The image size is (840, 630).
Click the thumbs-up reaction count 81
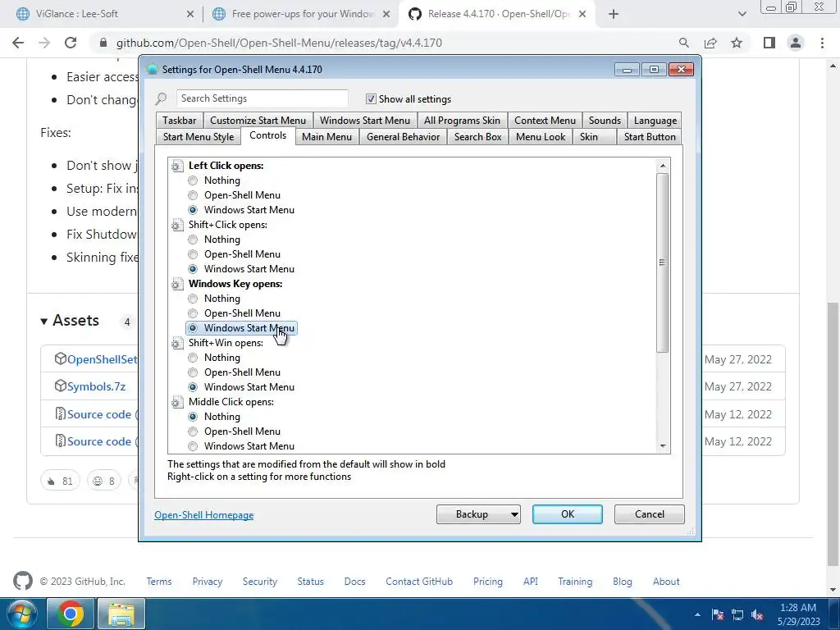(x=60, y=481)
